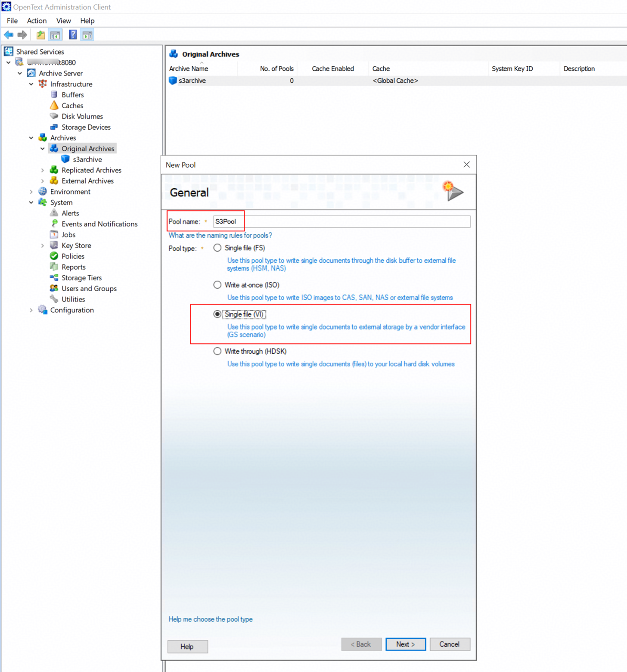This screenshot has height=672, width=627.
Task: Click the Up one level folder icon
Action: point(41,35)
